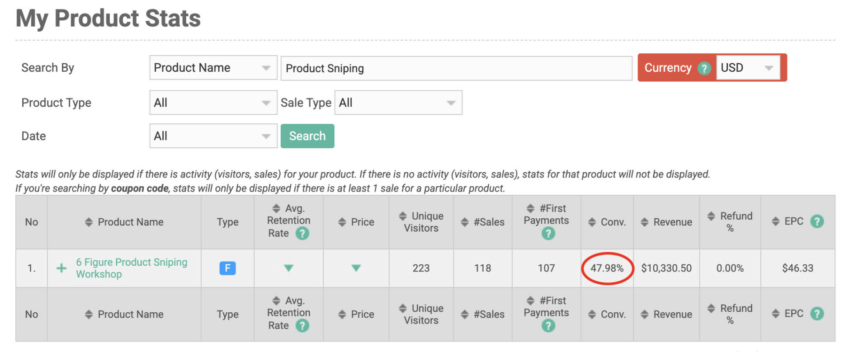Click the Product Sniping search text field
Image resolution: width=868 pixels, height=352 pixels.
coord(456,68)
